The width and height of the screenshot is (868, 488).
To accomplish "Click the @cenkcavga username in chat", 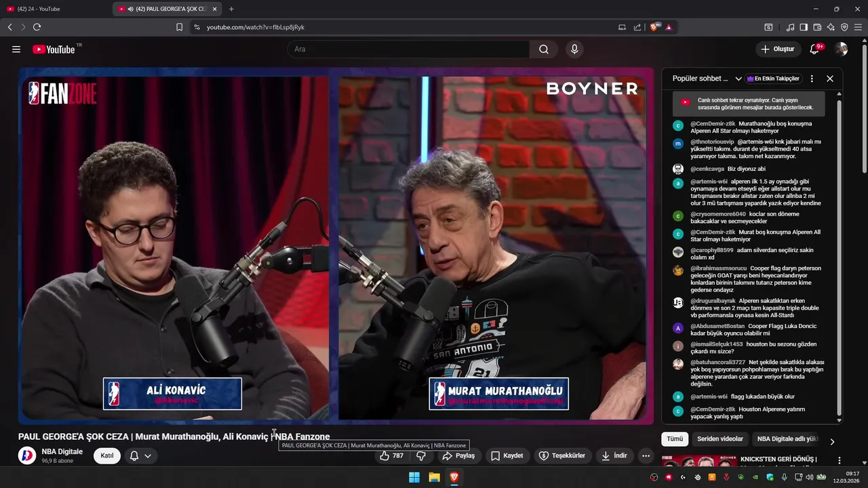I will pyautogui.click(x=707, y=169).
